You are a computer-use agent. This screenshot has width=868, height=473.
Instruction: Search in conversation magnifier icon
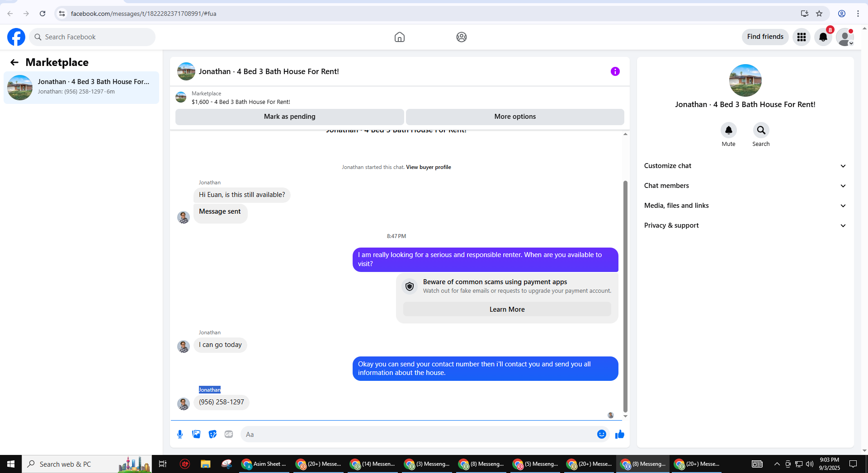tap(761, 130)
